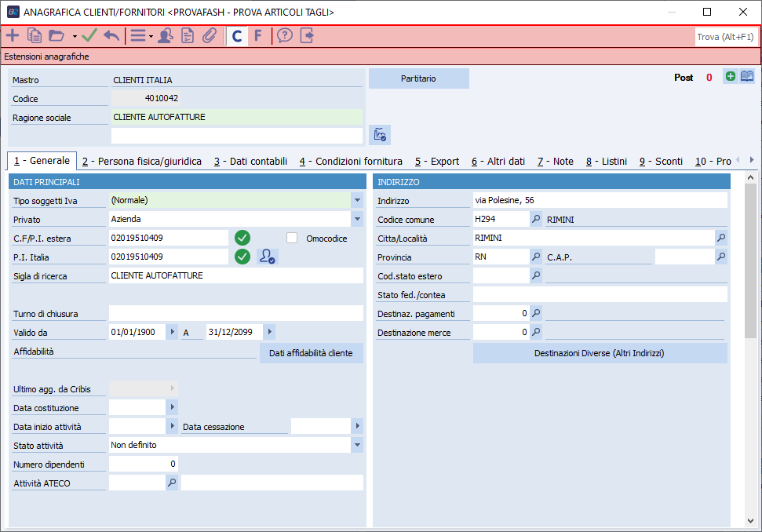Click green plus icon next to Post
The image size is (762, 532).
pyautogui.click(x=731, y=77)
